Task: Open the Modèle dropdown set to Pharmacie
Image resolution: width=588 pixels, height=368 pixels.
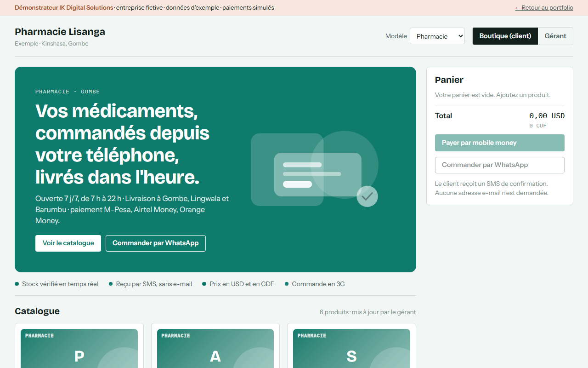Action: 437,36
